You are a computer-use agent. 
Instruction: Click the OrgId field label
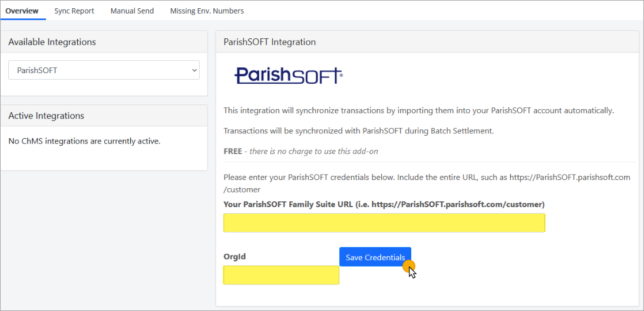pos(235,257)
